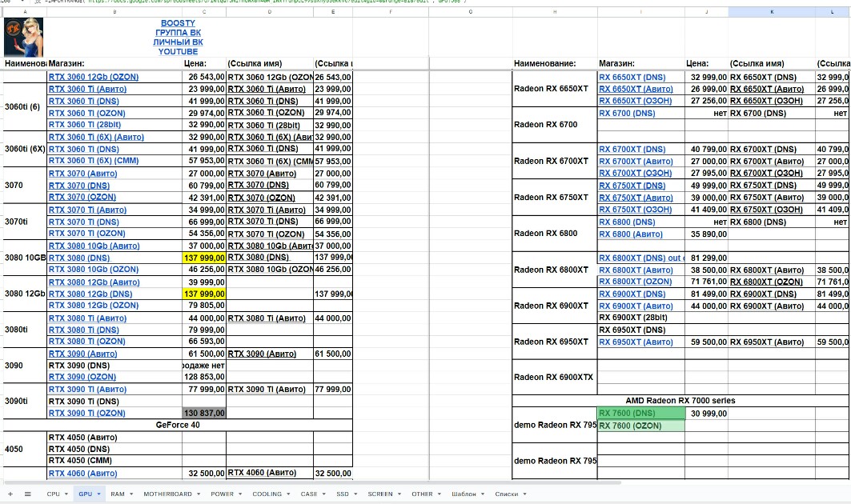Select price cell 30 999,00
Screen dimensions: 851x504
pyautogui.click(x=707, y=414)
